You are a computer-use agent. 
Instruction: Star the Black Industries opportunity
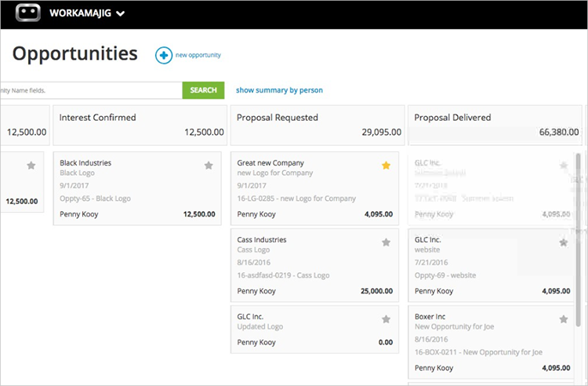point(209,166)
